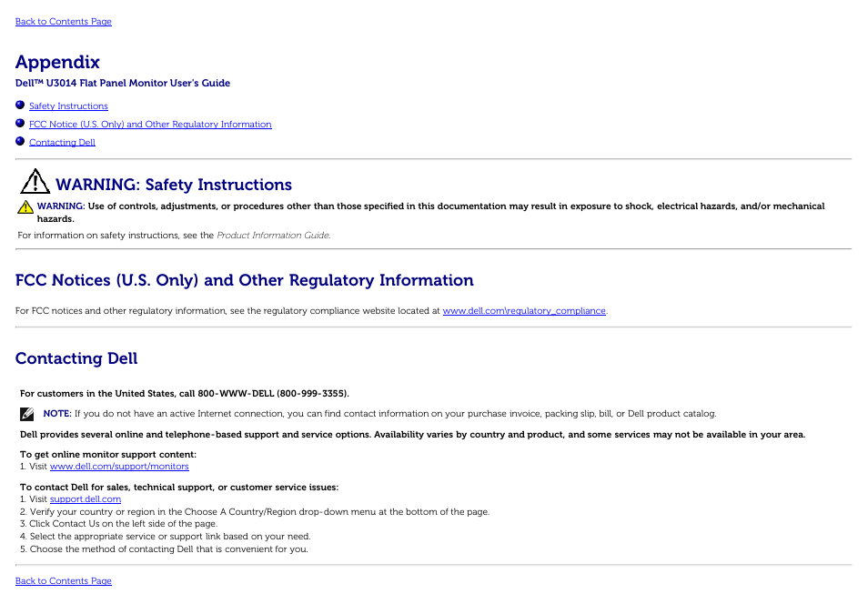Click the blue bullet beside FCC Notice link

(20, 123)
